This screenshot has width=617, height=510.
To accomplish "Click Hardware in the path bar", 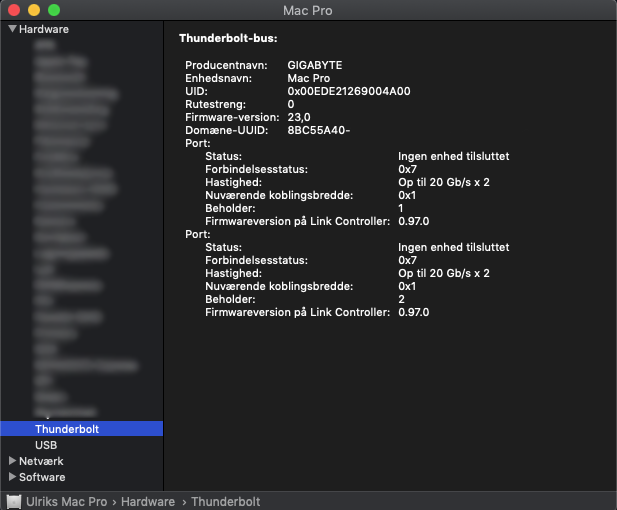I will tap(148, 502).
